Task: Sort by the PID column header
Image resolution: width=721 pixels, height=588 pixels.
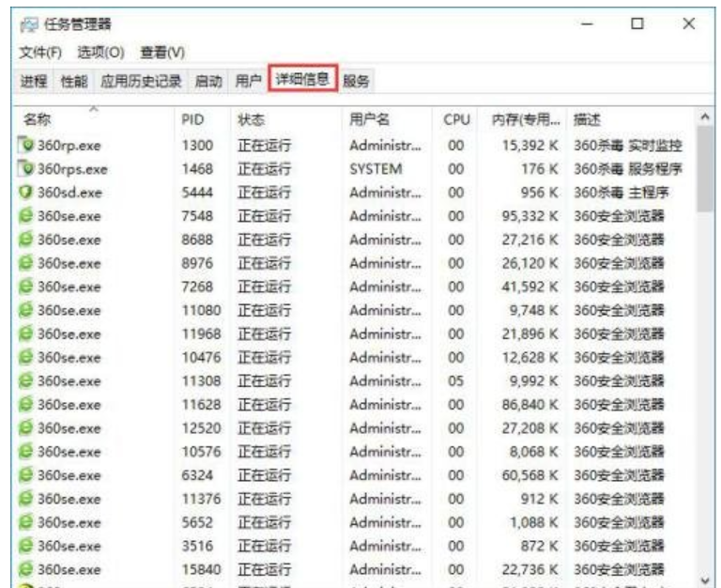Action: pyautogui.click(x=192, y=120)
